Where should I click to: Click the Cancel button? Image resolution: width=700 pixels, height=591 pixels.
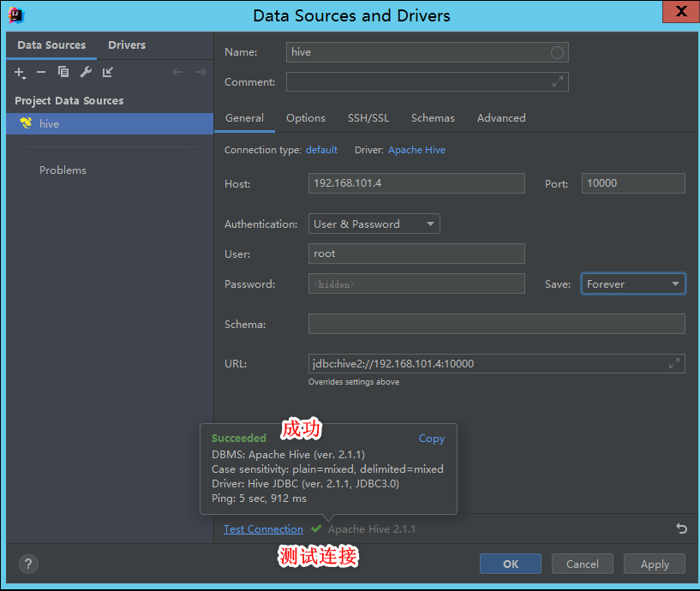click(582, 564)
